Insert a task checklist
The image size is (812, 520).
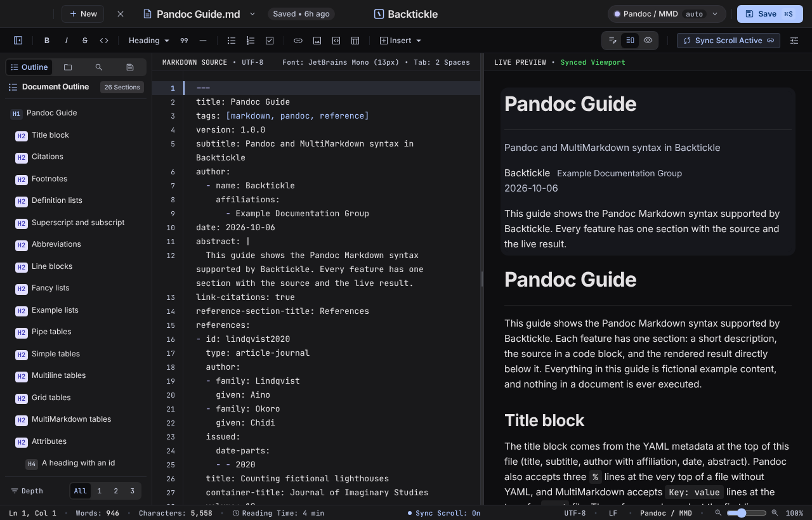[270, 41]
